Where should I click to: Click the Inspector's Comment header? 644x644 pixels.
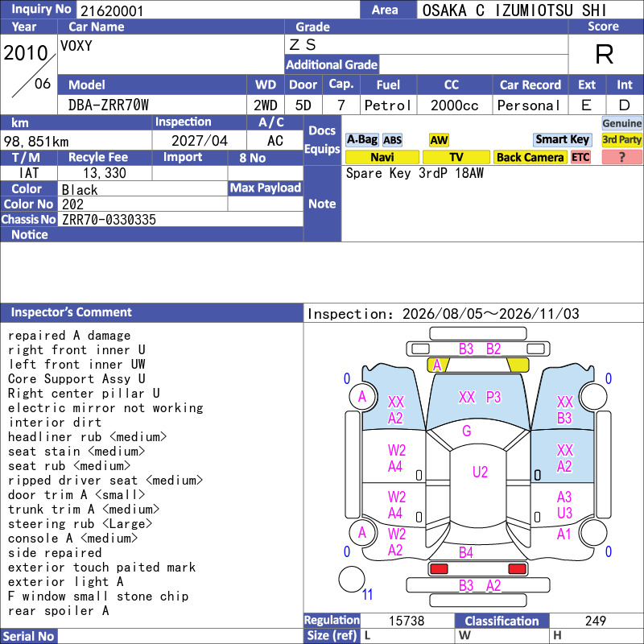click(x=151, y=312)
